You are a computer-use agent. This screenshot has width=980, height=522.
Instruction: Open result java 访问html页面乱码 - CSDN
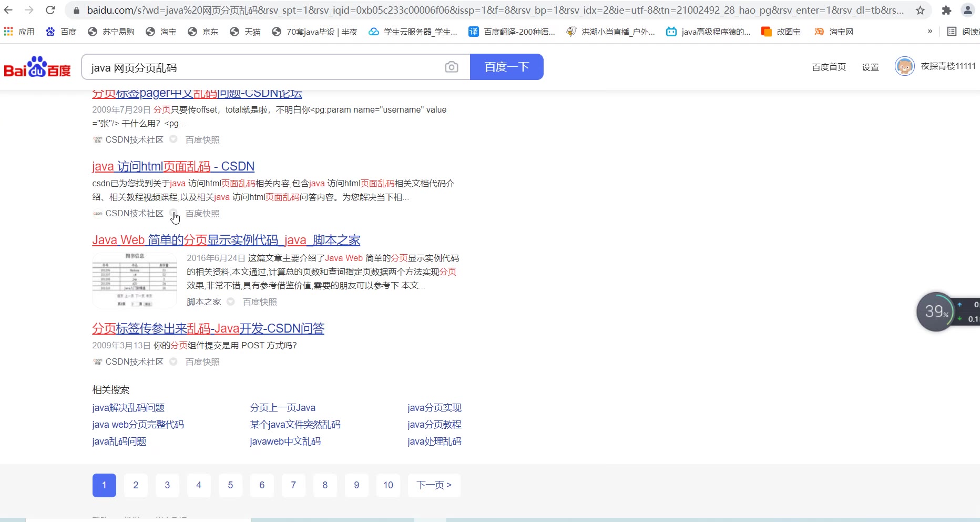point(173,166)
